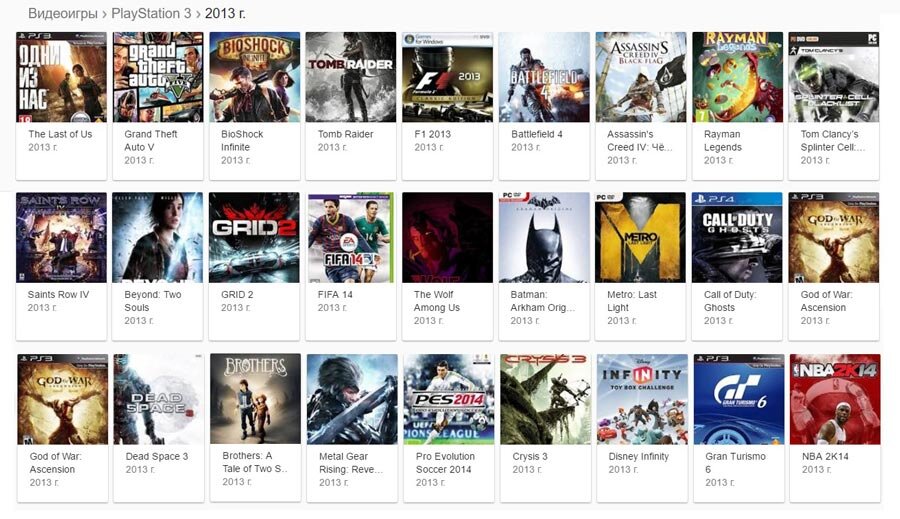Select the Beyond: Two Souls cover
The height and width of the screenshot is (519, 900).
tap(158, 238)
